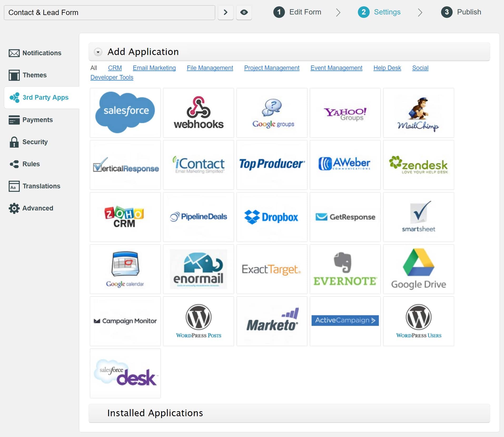
Task: Add the Salesforce Desk app
Action: (x=125, y=373)
